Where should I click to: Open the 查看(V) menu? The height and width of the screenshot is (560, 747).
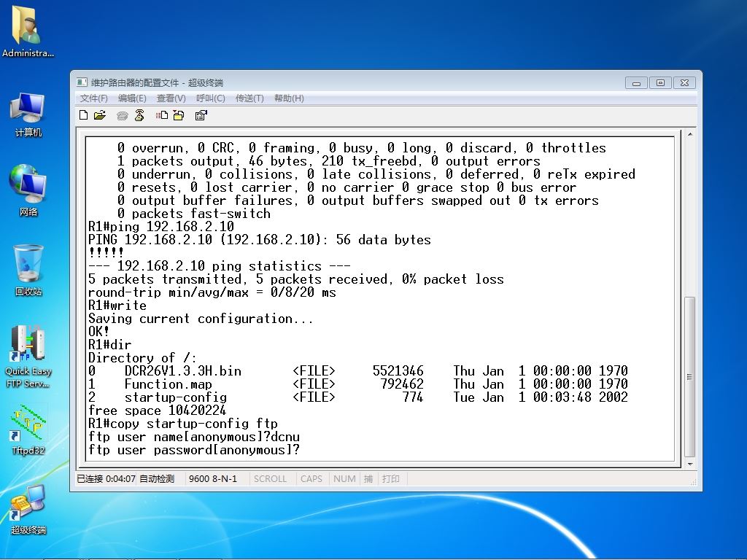(171, 98)
